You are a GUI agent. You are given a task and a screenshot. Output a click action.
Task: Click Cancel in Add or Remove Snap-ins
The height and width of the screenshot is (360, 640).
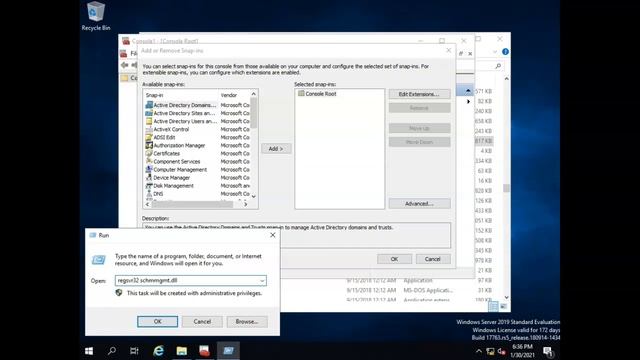point(433,259)
